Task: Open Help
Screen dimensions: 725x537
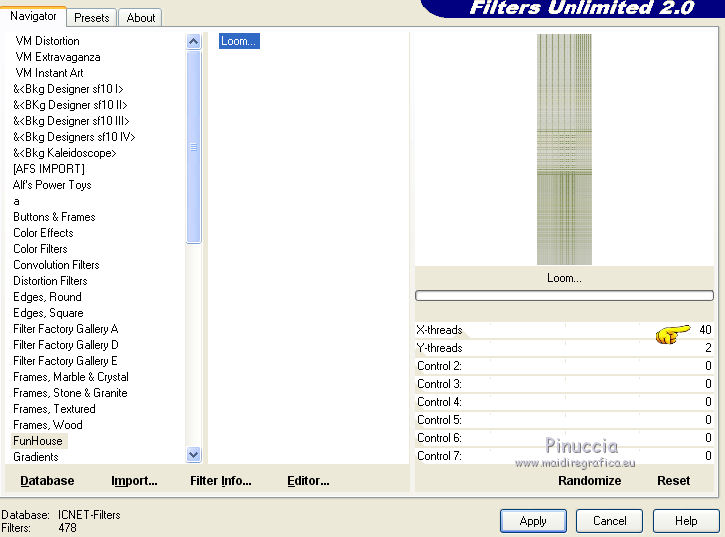Action: pyautogui.click(x=686, y=521)
